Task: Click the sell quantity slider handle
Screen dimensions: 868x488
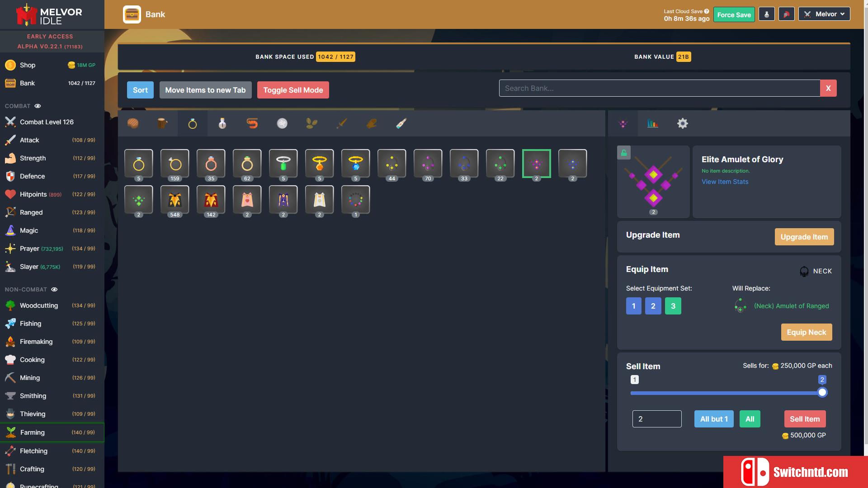Action: (x=822, y=392)
